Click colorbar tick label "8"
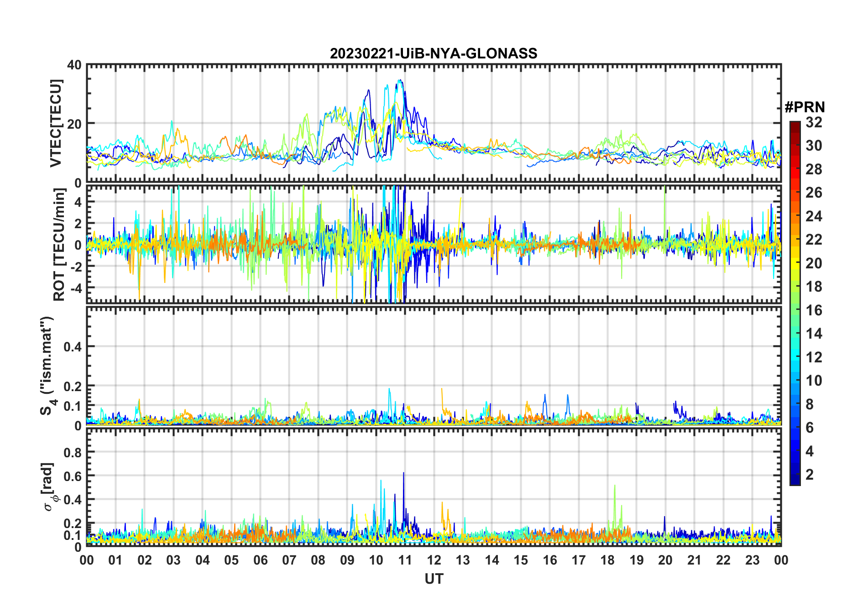868x607 pixels. [810, 404]
